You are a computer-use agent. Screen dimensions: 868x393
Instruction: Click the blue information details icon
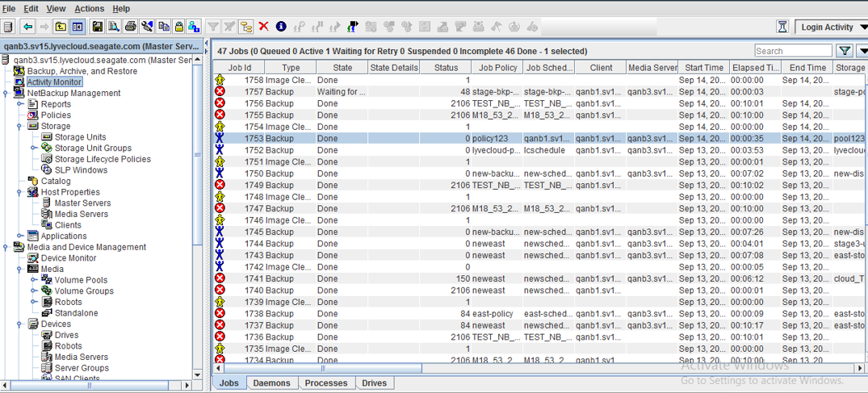281,27
